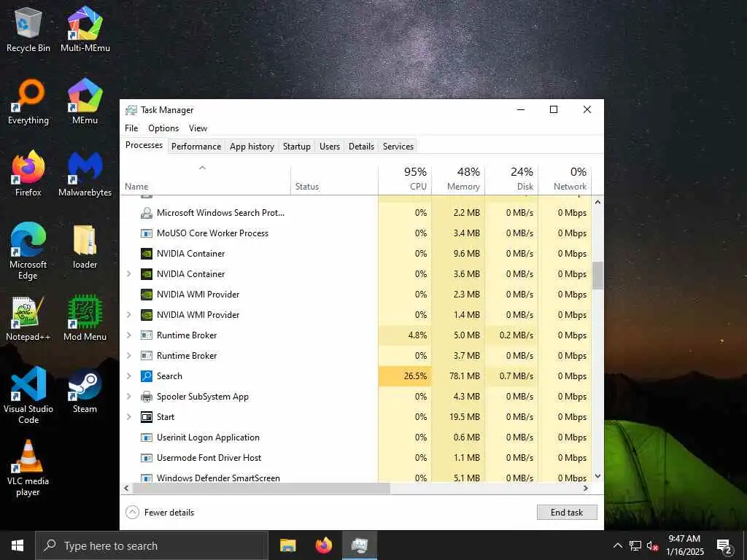
Task: Open the Windows Start button
Action: [18, 545]
